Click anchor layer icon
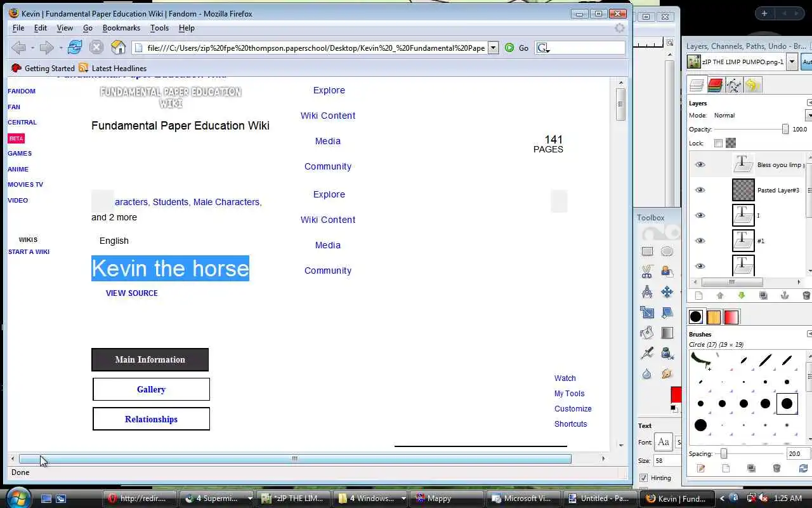 (x=785, y=295)
